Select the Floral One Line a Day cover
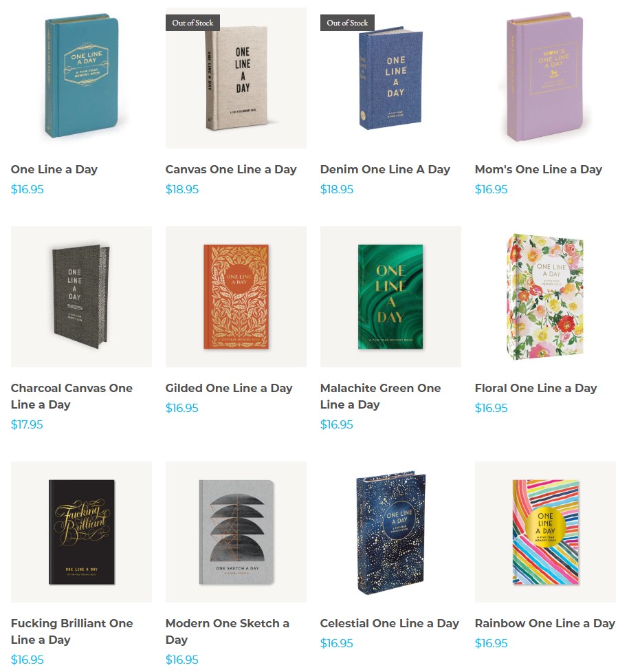This screenshot has width=629, height=672. point(545,296)
